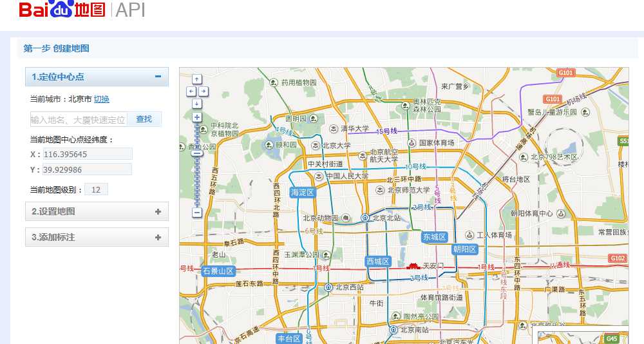The height and width of the screenshot is (344, 644).
Task: Click the 海淀区 district label on the map
Action: [x=303, y=193]
